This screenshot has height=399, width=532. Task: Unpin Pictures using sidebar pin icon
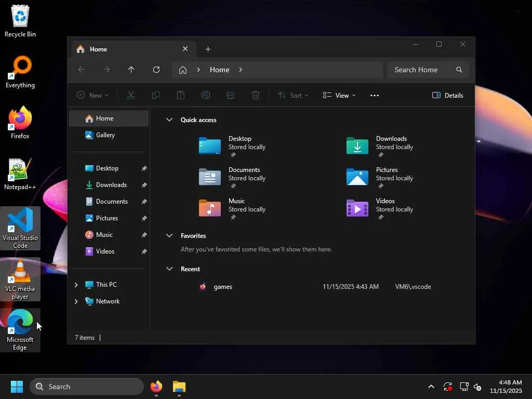click(144, 218)
